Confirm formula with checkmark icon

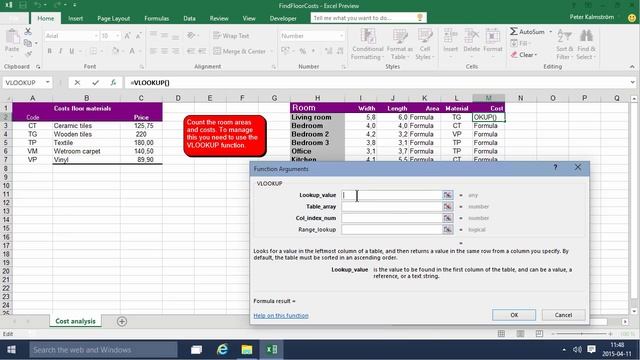point(95,82)
